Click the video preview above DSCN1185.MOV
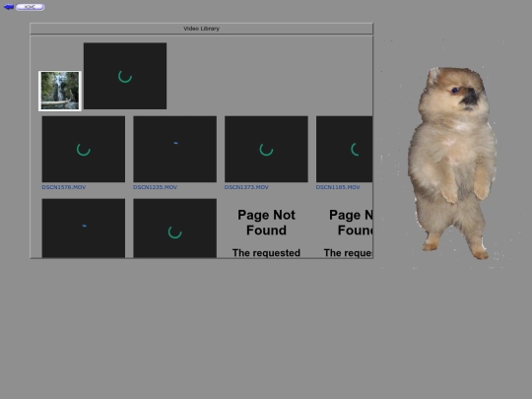Screen dimensions: 532x399 click(345, 149)
